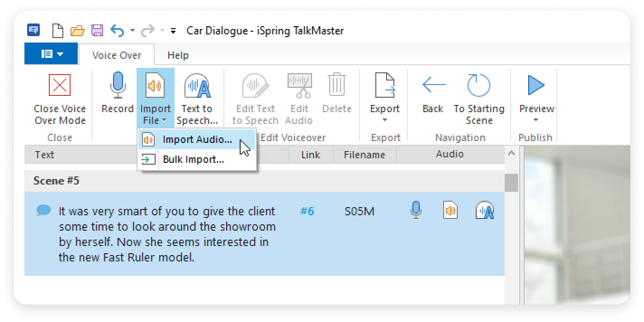This screenshot has width=644, height=322.
Task: Select Import Audio... menu item
Action: click(x=197, y=140)
